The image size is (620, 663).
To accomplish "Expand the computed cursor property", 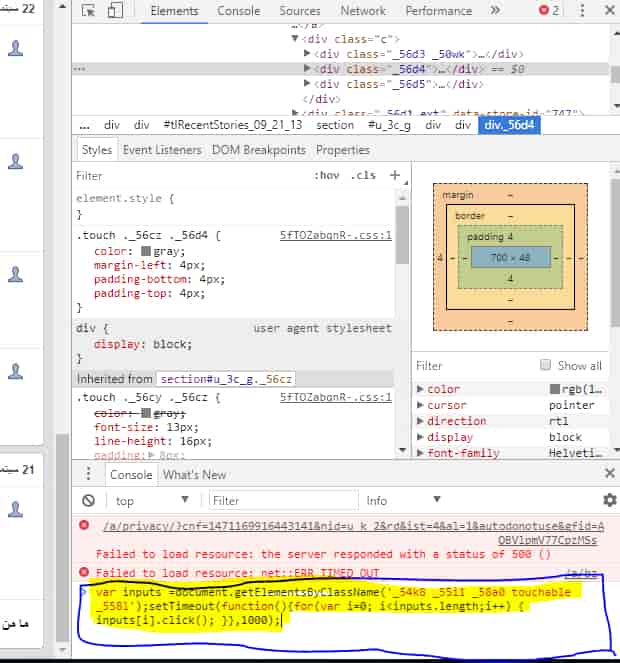I will tap(420, 405).
